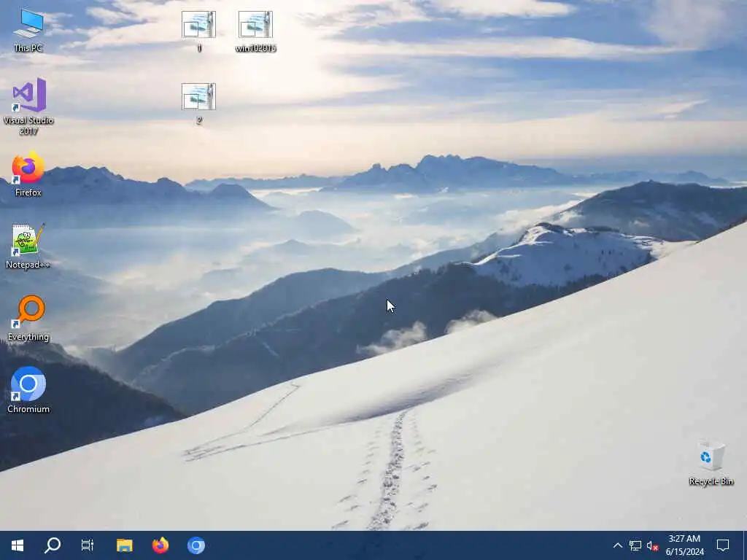The height and width of the screenshot is (560, 747).
Task: Open the clock showing 3:27 AM
Action: 684,545
